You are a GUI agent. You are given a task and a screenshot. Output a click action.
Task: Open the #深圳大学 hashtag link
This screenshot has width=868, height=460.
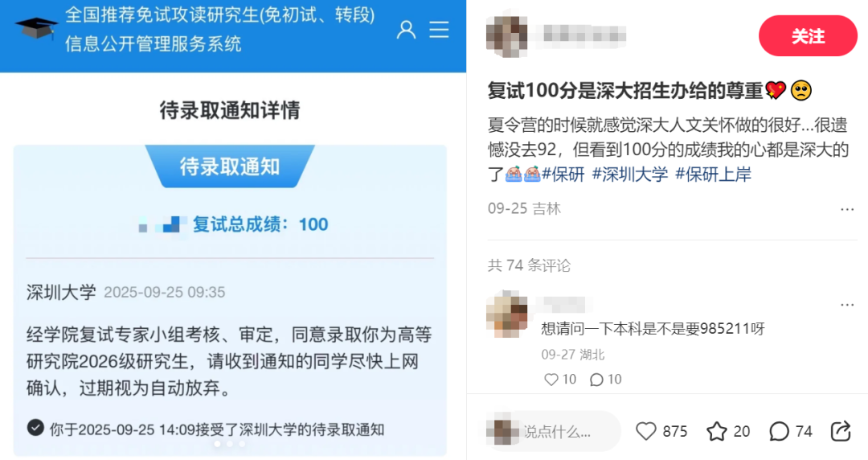click(630, 174)
